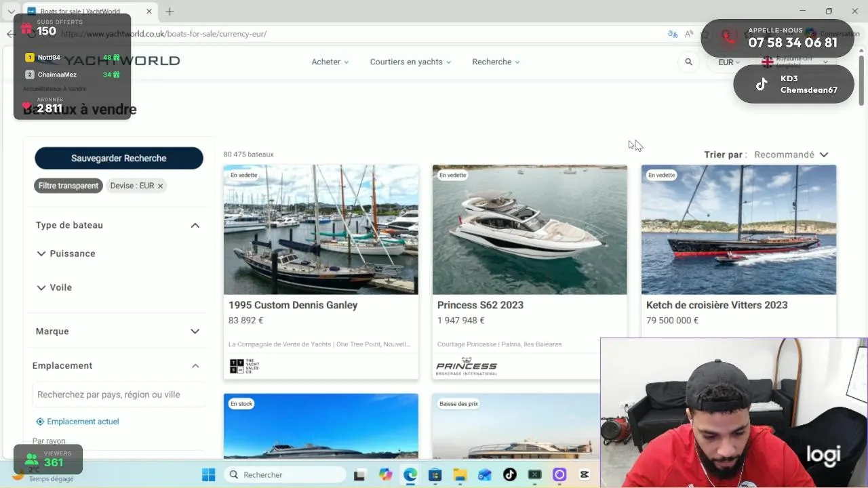Click the browser address bar URL

(x=163, y=34)
